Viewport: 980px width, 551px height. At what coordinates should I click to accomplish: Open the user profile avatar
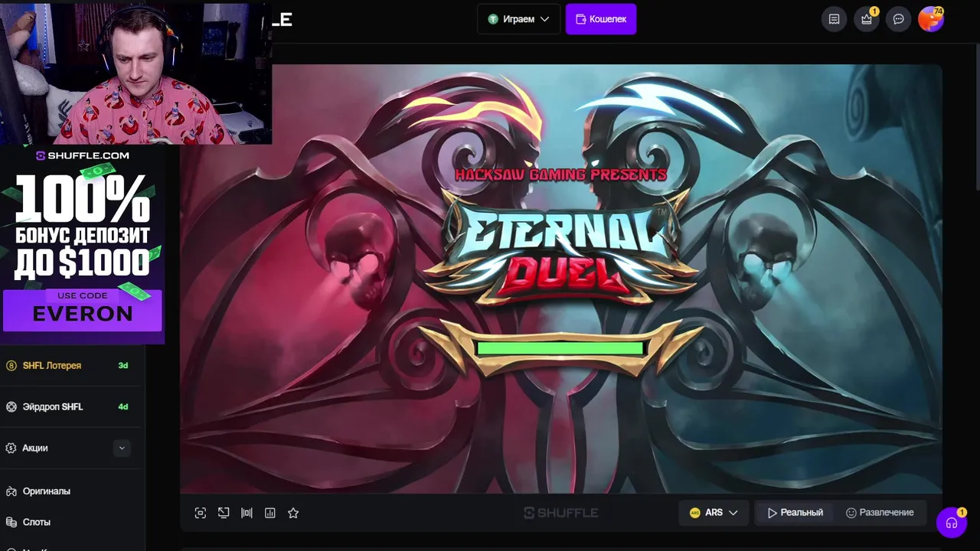931,19
